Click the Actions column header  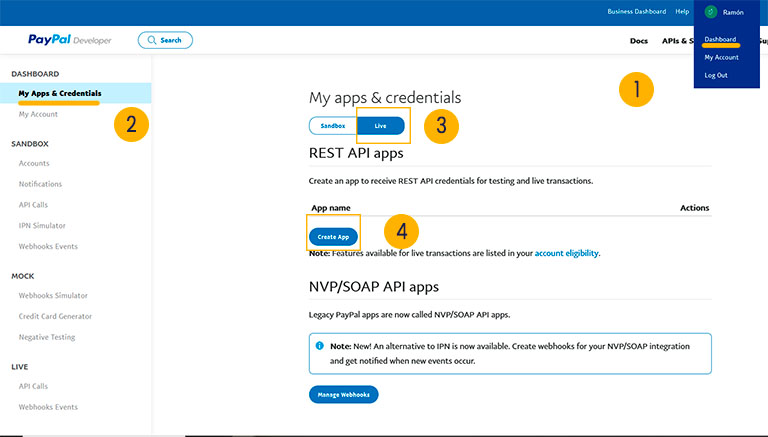[x=695, y=208]
